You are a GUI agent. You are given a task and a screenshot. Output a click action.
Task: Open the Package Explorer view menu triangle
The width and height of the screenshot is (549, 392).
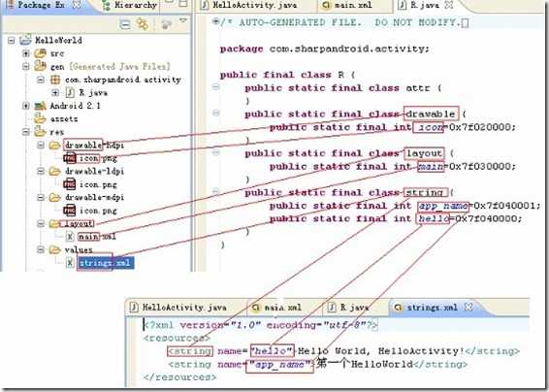(x=182, y=20)
